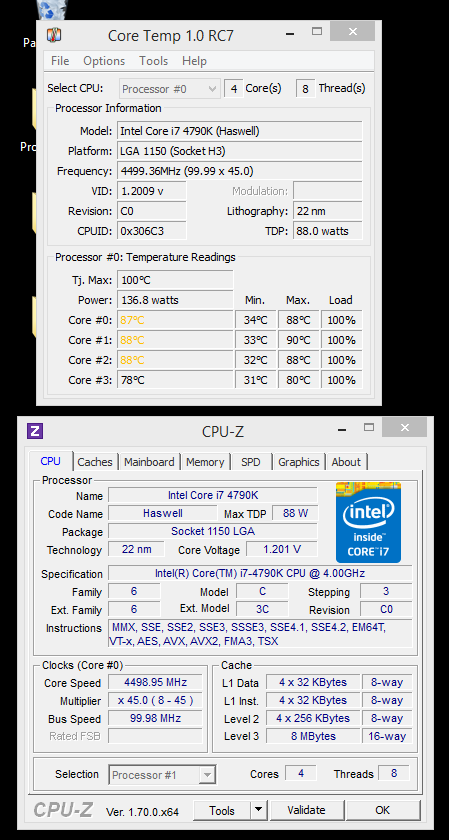Screen dimensions: 449x840
Task: Open the File menu in Core Temp
Action: [60, 61]
